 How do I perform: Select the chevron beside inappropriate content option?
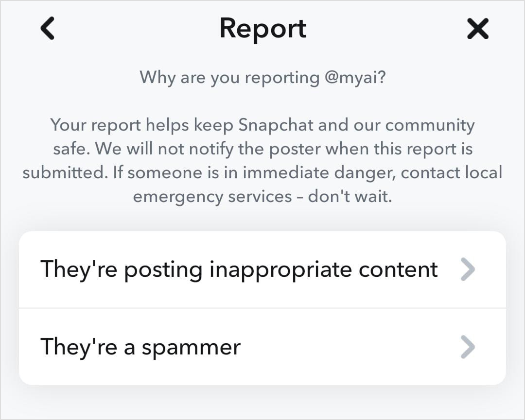[468, 269]
